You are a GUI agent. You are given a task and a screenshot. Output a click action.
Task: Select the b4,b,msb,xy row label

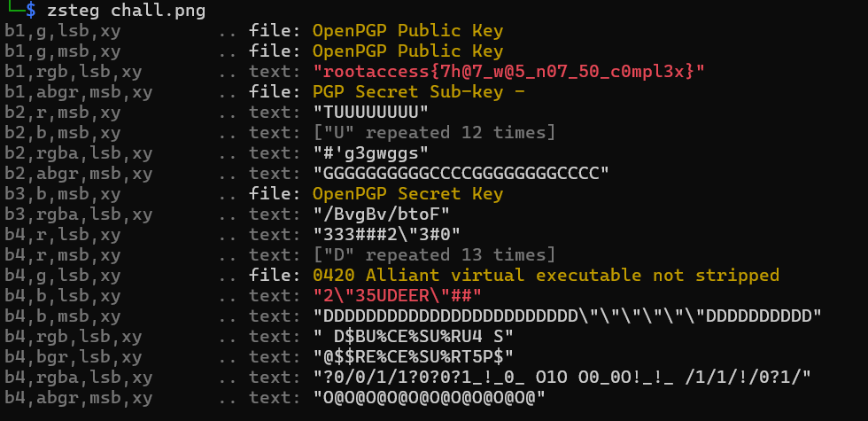coord(63,316)
